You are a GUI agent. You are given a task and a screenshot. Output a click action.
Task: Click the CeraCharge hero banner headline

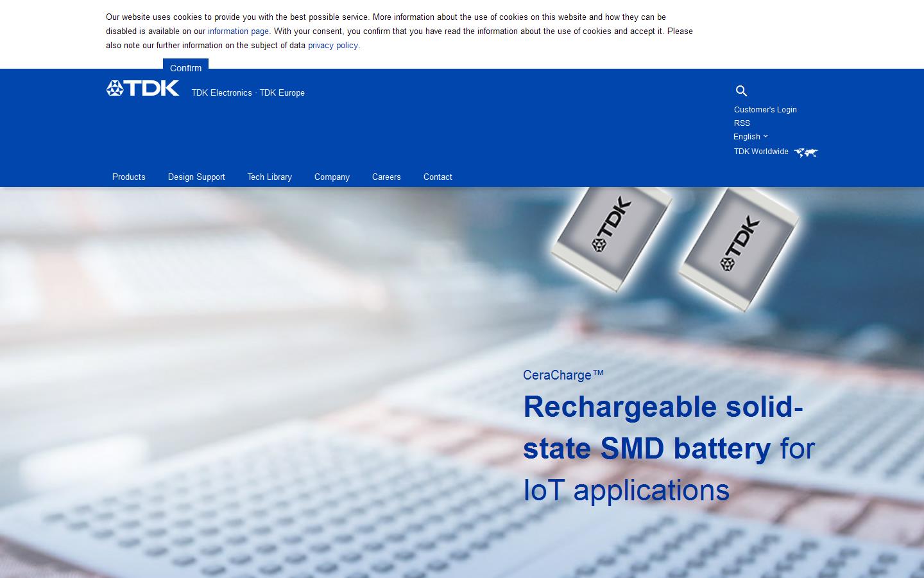(x=563, y=375)
